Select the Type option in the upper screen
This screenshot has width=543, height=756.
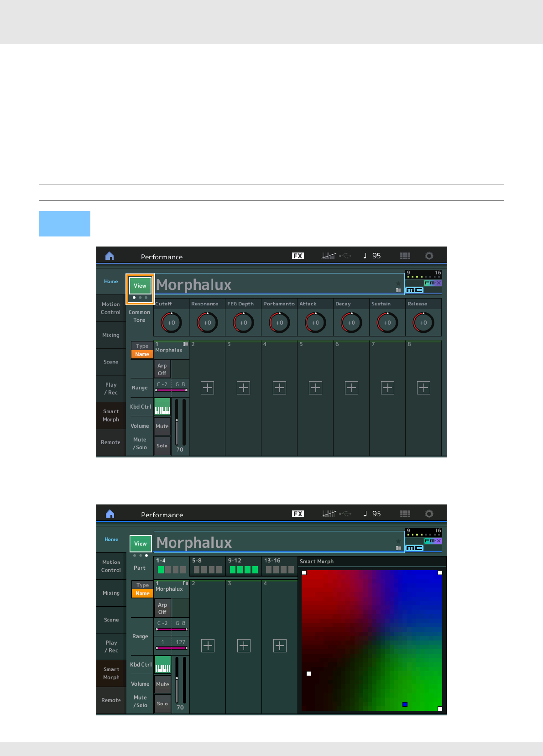click(x=142, y=346)
